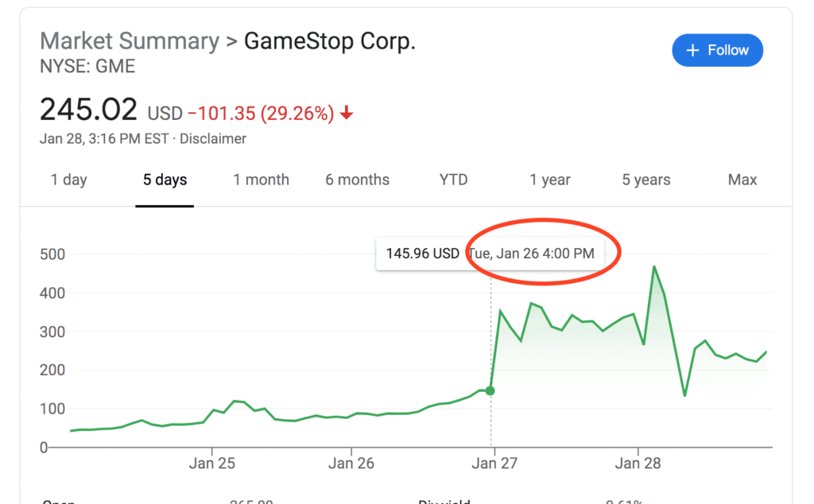Click the red down arrow price indicator
814x504 pixels.
[346, 114]
